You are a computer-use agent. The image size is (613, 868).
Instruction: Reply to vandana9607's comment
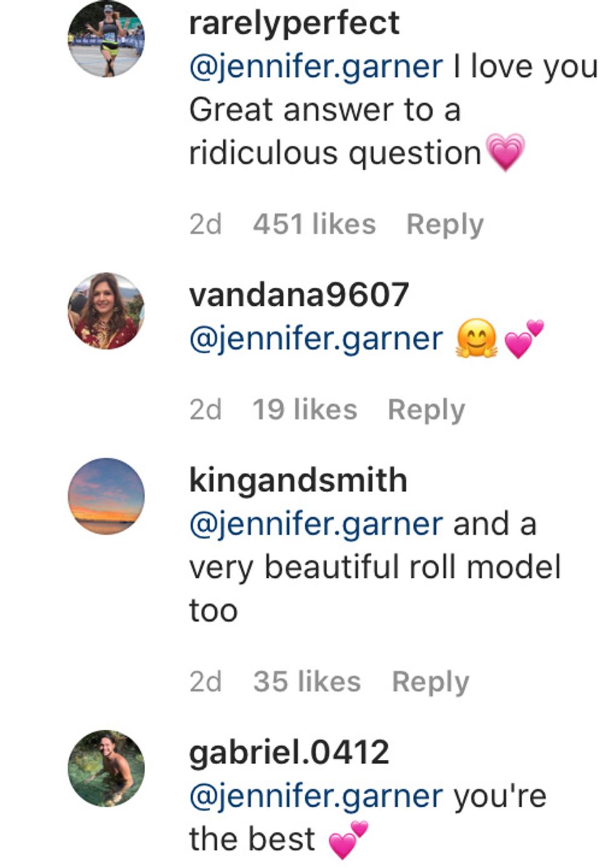[x=426, y=410]
